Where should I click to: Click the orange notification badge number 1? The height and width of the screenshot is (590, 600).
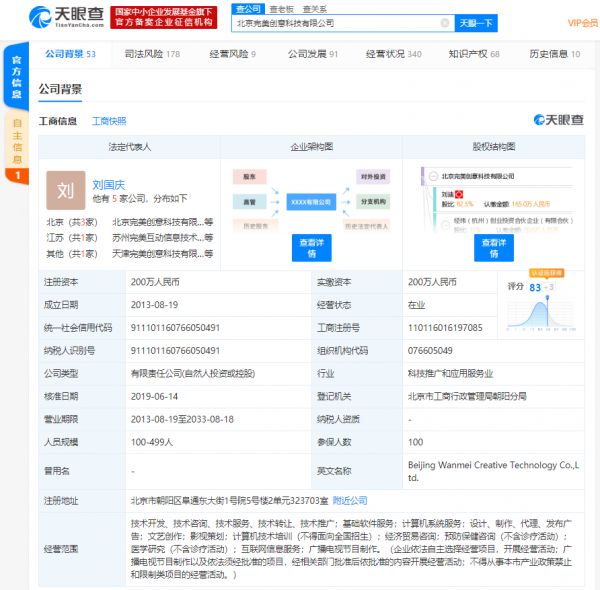[x=17, y=177]
